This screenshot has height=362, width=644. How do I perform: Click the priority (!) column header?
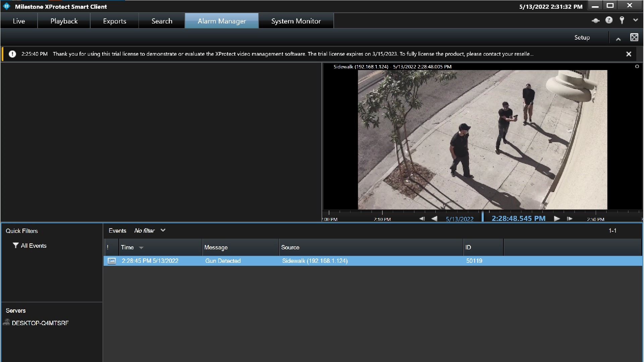click(111, 247)
